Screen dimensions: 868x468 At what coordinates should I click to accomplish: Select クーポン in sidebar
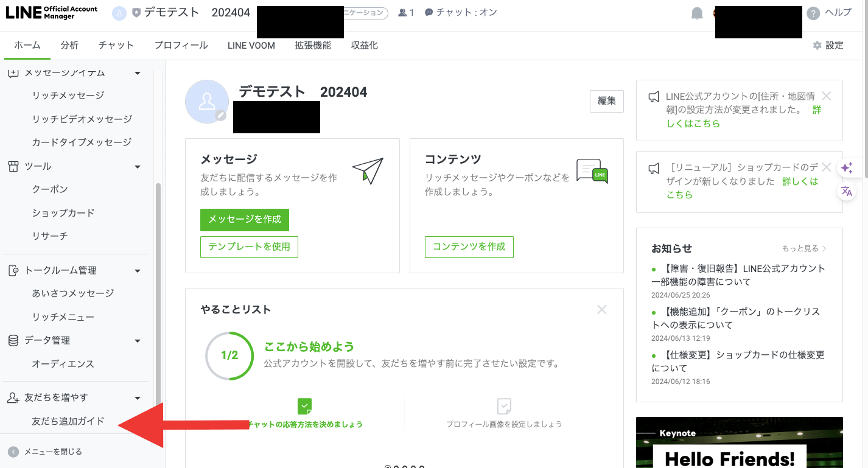click(50, 190)
